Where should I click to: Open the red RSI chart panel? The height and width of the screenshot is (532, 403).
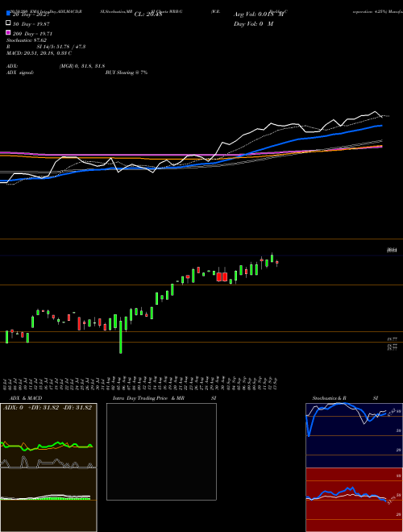point(354,500)
